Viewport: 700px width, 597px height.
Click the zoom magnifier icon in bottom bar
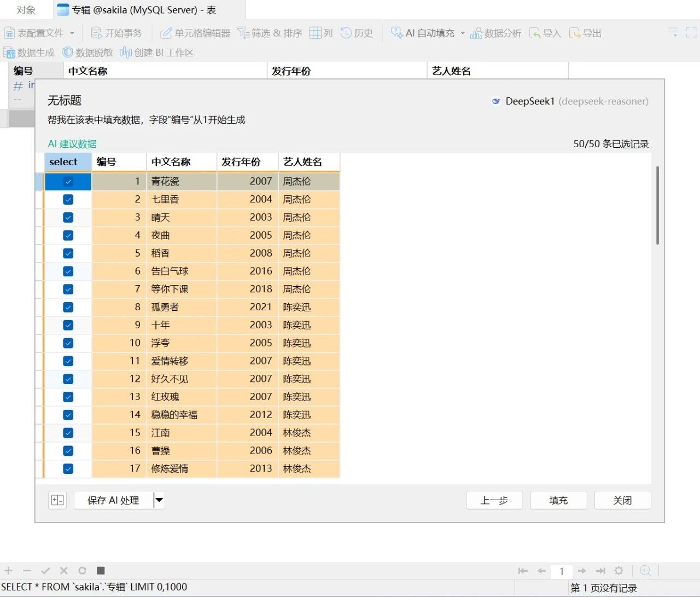[x=645, y=571]
